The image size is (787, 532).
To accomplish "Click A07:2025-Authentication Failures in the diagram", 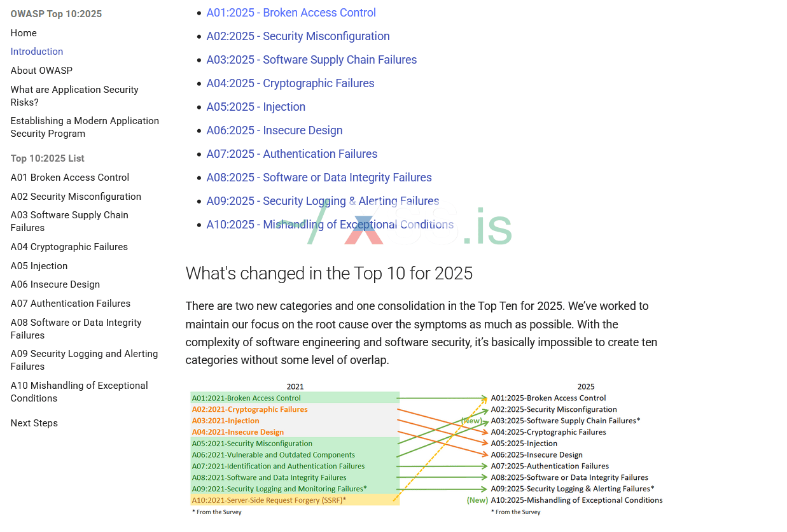I will point(550,466).
